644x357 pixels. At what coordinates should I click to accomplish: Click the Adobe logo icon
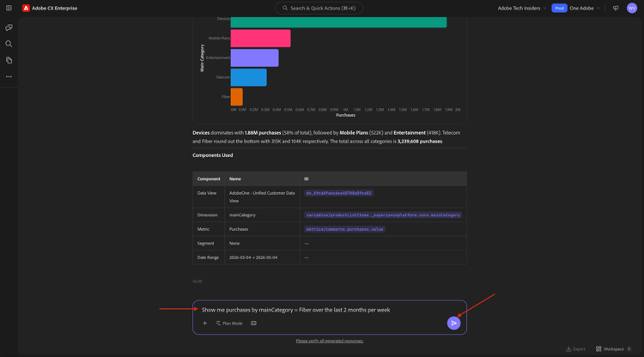coord(26,8)
